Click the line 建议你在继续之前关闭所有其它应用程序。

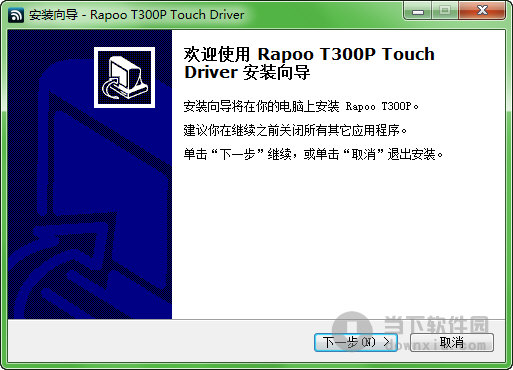click(x=295, y=130)
